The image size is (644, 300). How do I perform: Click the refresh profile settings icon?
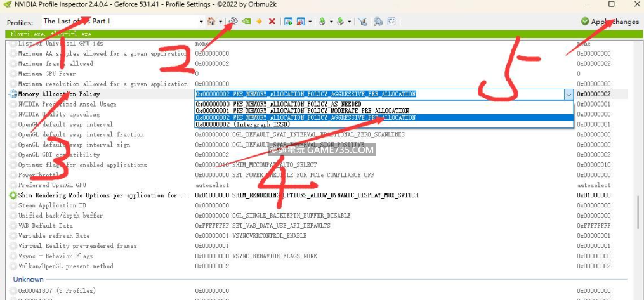[x=233, y=22]
